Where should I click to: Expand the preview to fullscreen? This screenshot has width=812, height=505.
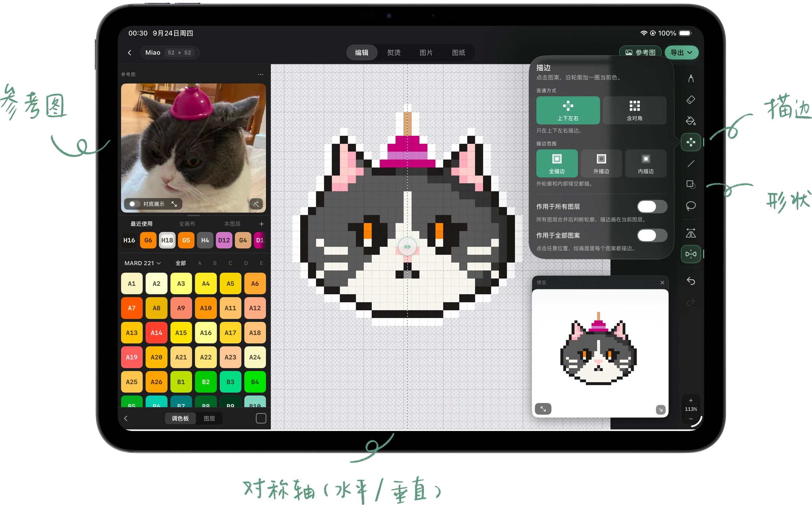(x=543, y=409)
